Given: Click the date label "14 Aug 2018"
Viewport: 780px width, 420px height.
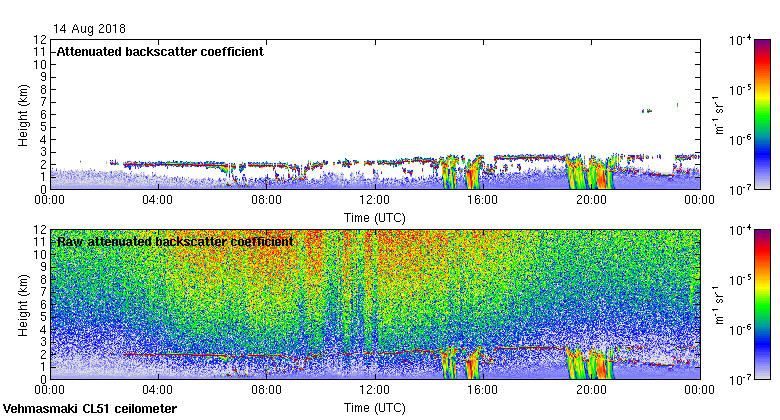Looking at the screenshot, I should click(89, 28).
